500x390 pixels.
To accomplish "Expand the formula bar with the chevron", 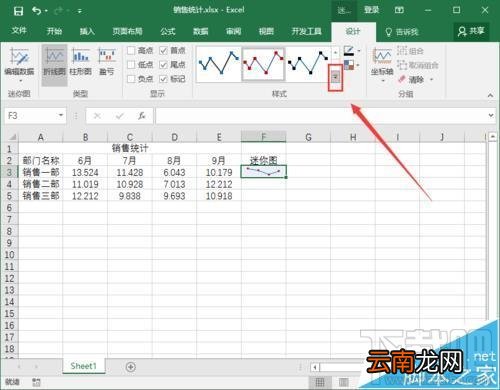I will tap(491, 115).
